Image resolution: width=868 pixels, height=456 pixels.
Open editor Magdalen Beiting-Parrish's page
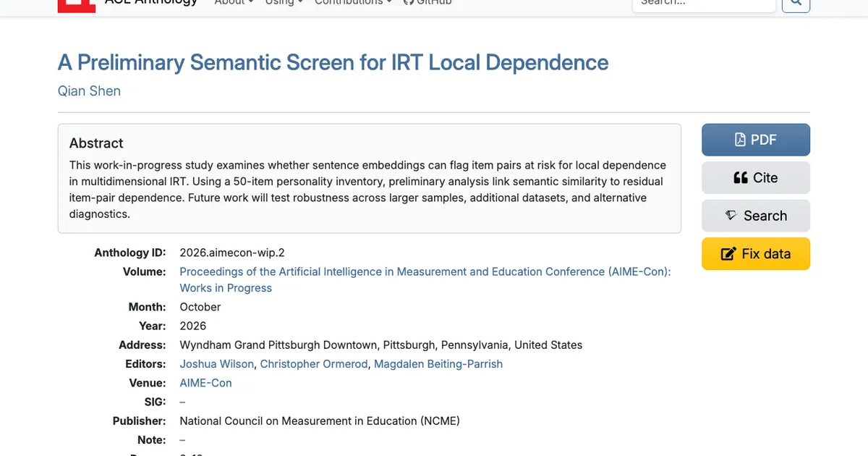coord(438,364)
